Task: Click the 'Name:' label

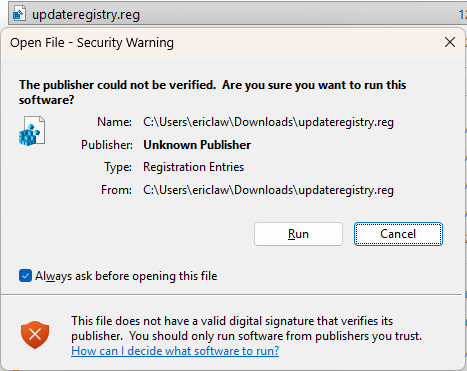Action: [x=114, y=122]
